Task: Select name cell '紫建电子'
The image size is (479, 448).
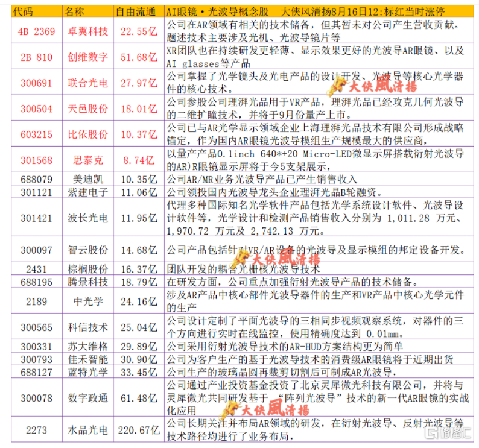Action: (x=88, y=192)
